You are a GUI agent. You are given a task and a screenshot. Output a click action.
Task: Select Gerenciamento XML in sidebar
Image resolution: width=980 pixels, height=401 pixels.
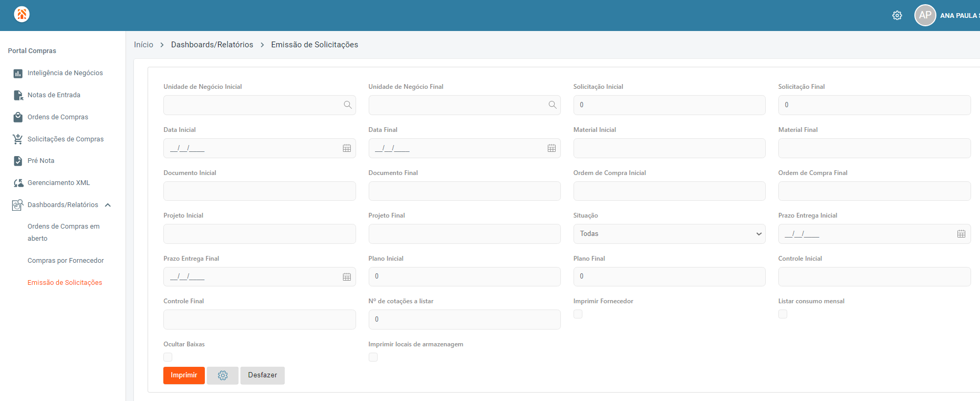click(59, 183)
